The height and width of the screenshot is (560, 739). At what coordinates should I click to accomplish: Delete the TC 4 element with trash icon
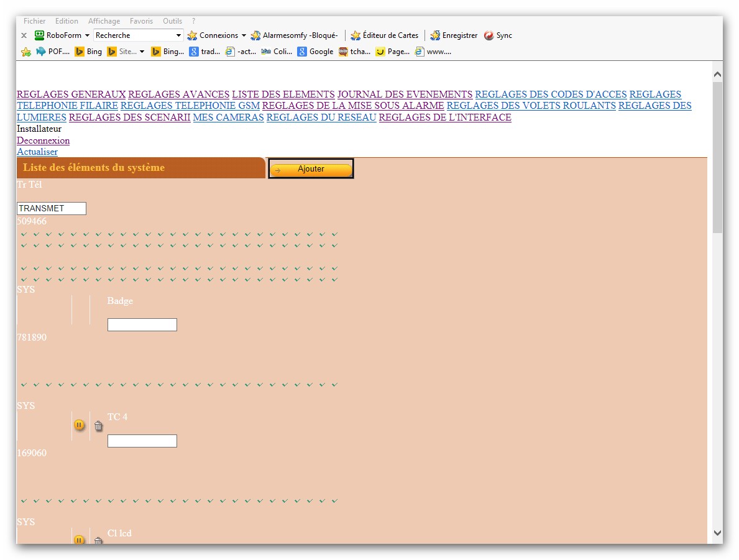coord(98,426)
